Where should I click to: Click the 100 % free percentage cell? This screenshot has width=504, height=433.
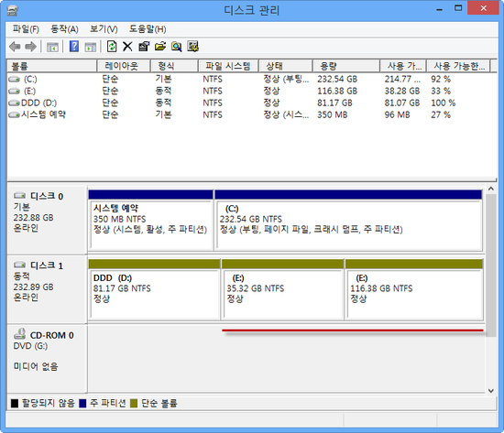(444, 103)
